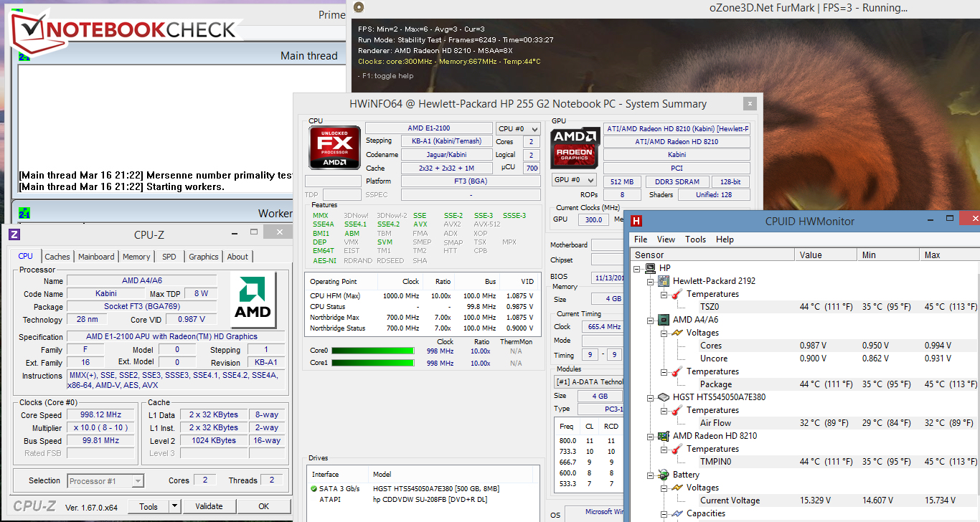Screen dimensions: 980x522
Task: Click the AMD FX processor logo in HWiNFO64
Action: [x=334, y=147]
